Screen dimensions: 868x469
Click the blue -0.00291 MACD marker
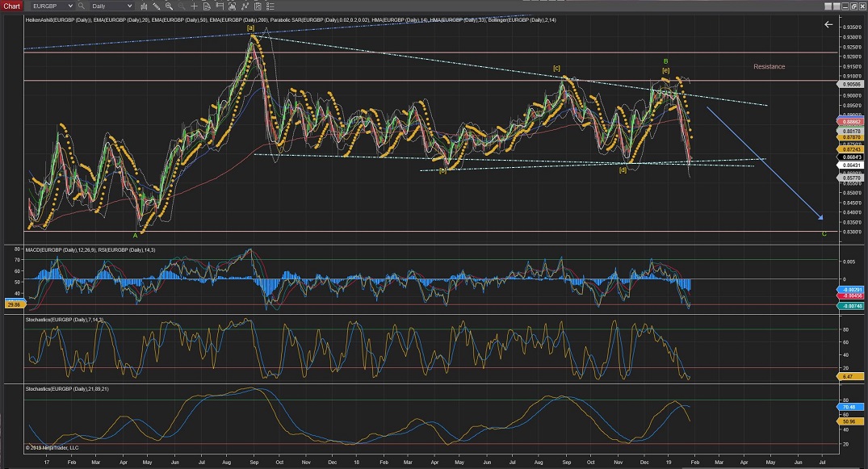coord(851,290)
